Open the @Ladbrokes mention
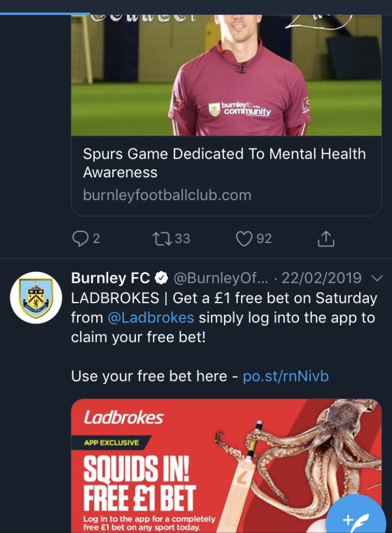Viewport: 392px width, 533px height. (x=151, y=317)
